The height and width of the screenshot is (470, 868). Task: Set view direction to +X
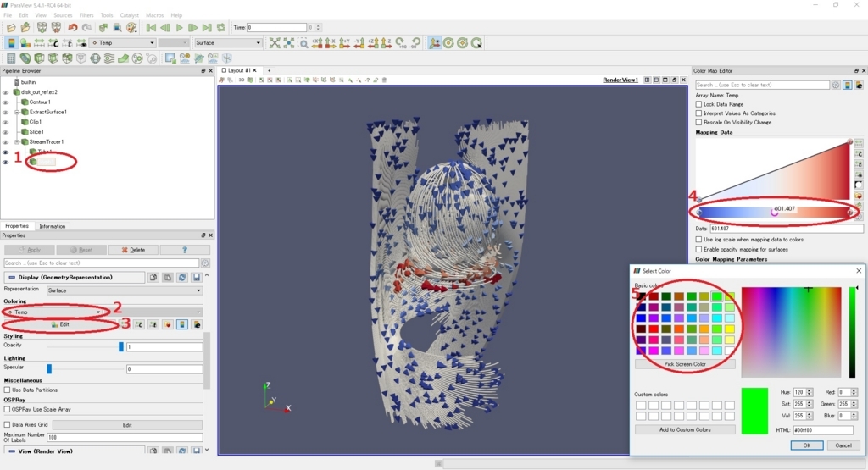click(x=317, y=42)
